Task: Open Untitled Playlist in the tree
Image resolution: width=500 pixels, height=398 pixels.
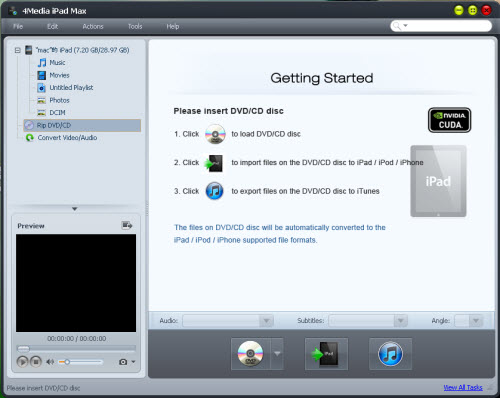Action: 71,88
